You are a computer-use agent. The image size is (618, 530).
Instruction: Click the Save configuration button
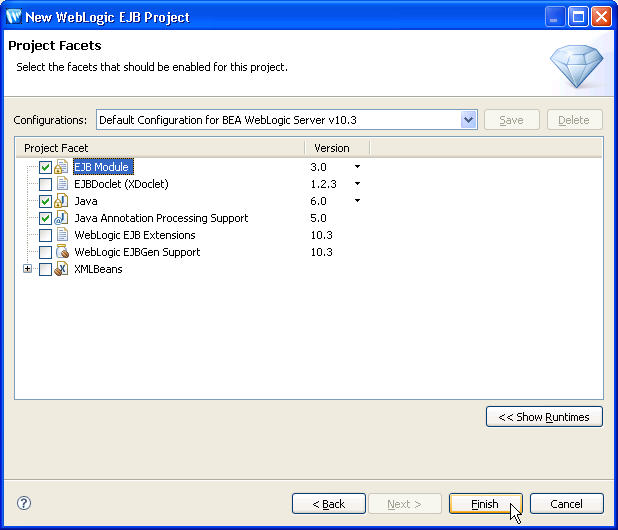[512, 120]
